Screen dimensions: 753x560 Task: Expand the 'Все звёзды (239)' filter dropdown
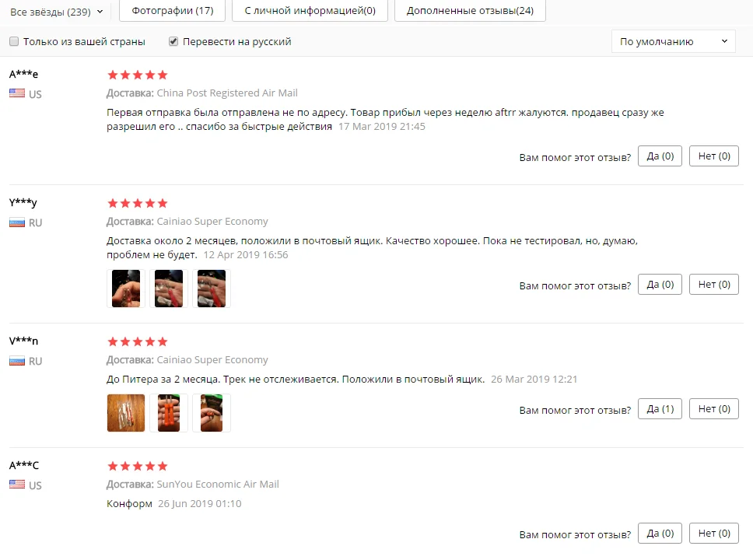[56, 12]
